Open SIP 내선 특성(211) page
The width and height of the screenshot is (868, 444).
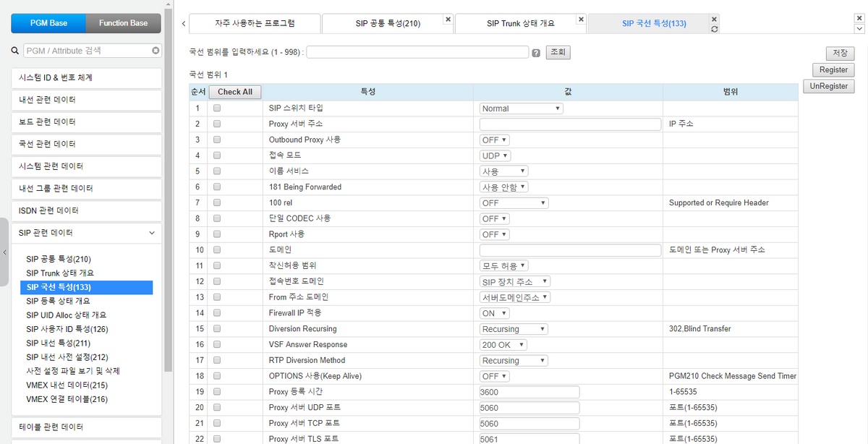click(58, 343)
